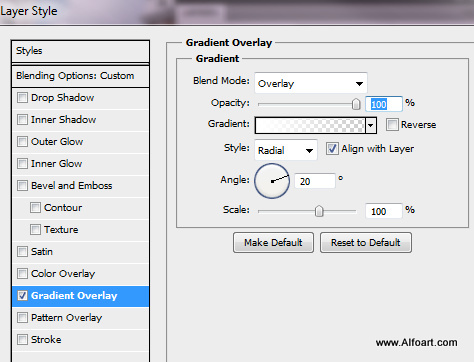The width and height of the screenshot is (474, 362).
Task: Click the Opacity slider handle
Action: click(x=356, y=104)
